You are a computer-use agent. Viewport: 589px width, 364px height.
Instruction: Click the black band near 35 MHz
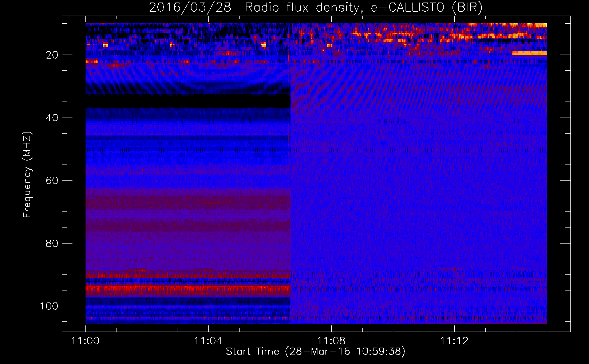[188, 101]
